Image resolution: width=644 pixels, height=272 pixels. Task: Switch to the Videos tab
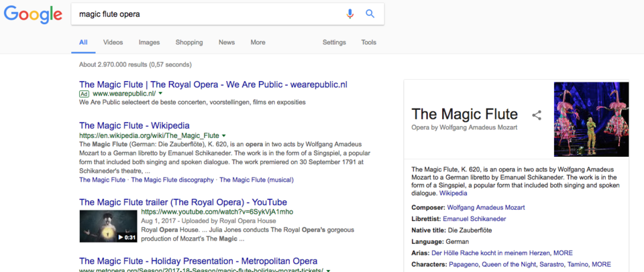click(x=113, y=42)
